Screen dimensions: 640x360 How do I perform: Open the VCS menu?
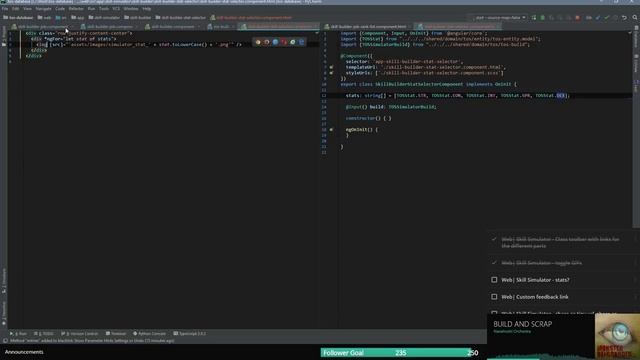[116, 9]
